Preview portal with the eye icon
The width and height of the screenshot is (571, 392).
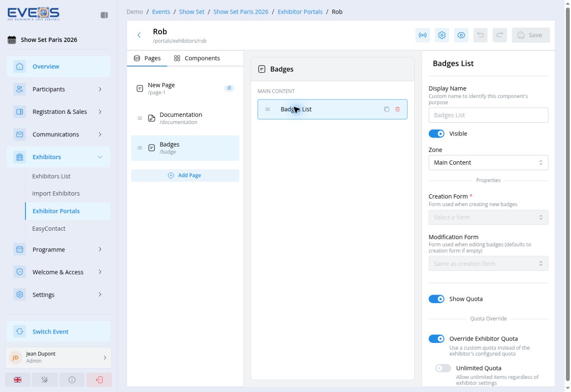(x=461, y=35)
